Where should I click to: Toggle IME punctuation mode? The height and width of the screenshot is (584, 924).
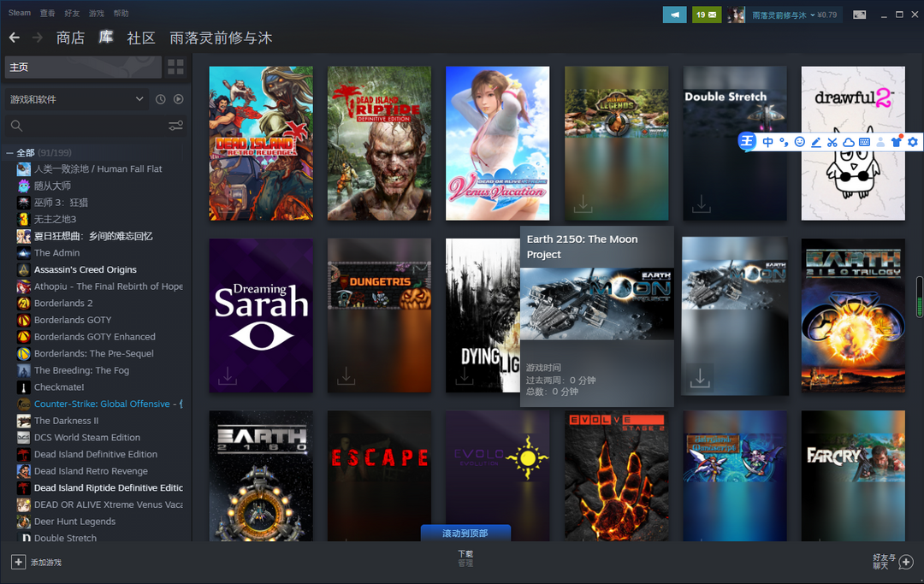784,142
